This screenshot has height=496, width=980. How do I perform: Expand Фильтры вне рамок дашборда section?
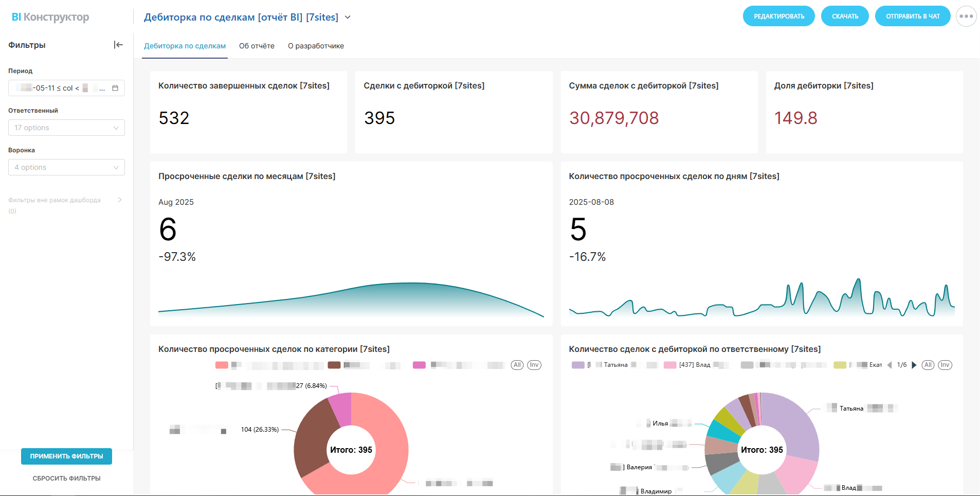coord(119,200)
